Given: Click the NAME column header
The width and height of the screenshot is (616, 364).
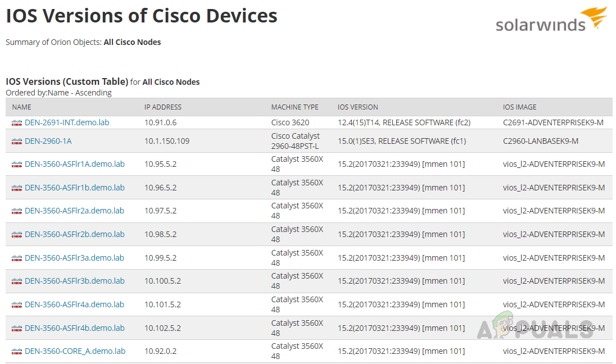Looking at the screenshot, I should click(22, 107).
